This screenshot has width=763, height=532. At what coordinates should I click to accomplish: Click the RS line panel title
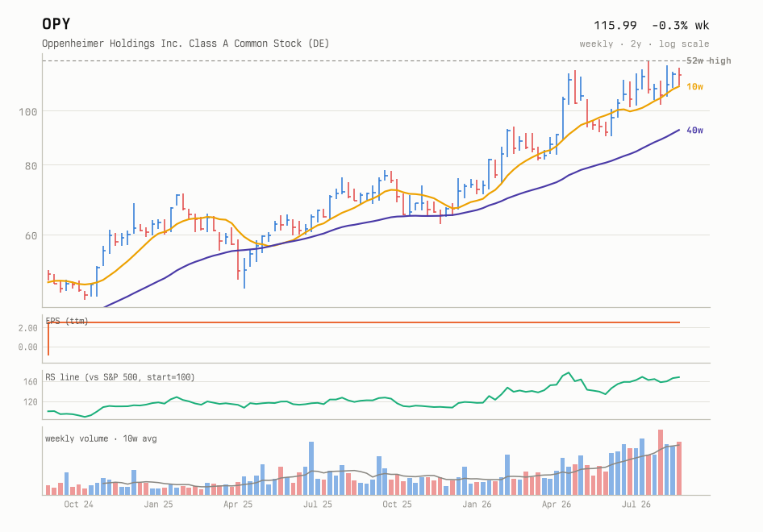pos(120,377)
